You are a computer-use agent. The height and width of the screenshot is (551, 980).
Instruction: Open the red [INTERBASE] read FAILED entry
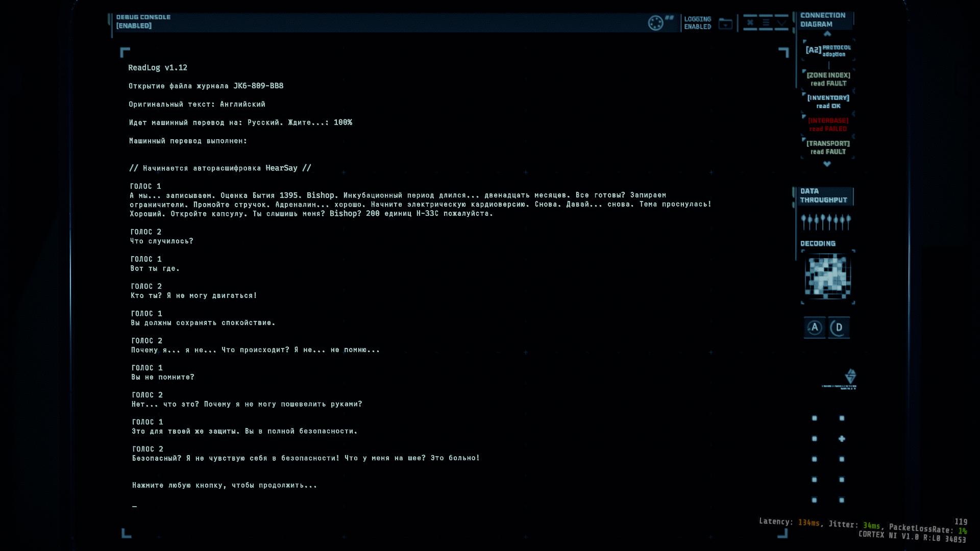click(828, 124)
